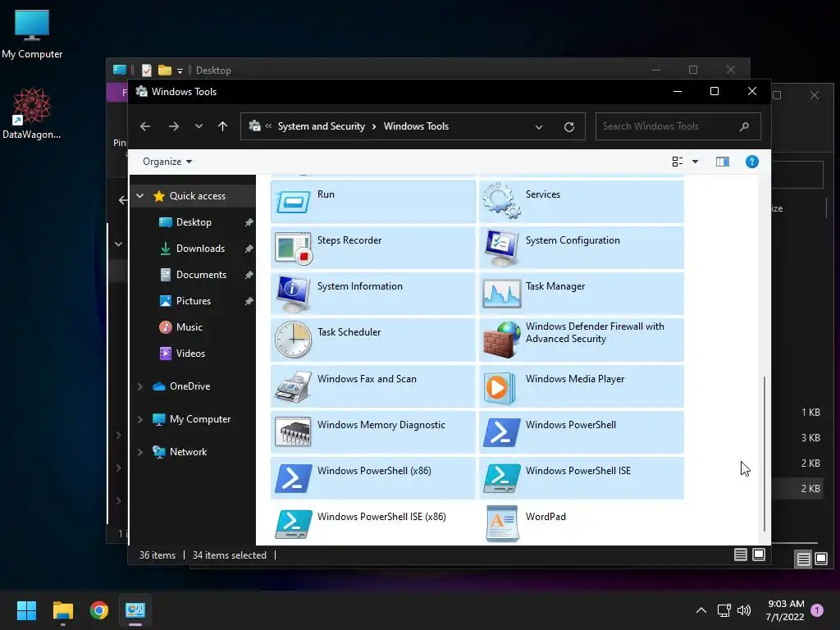Screen dimensions: 840x630
Task: Open the notification count badge
Action: pyautogui.click(x=817, y=610)
